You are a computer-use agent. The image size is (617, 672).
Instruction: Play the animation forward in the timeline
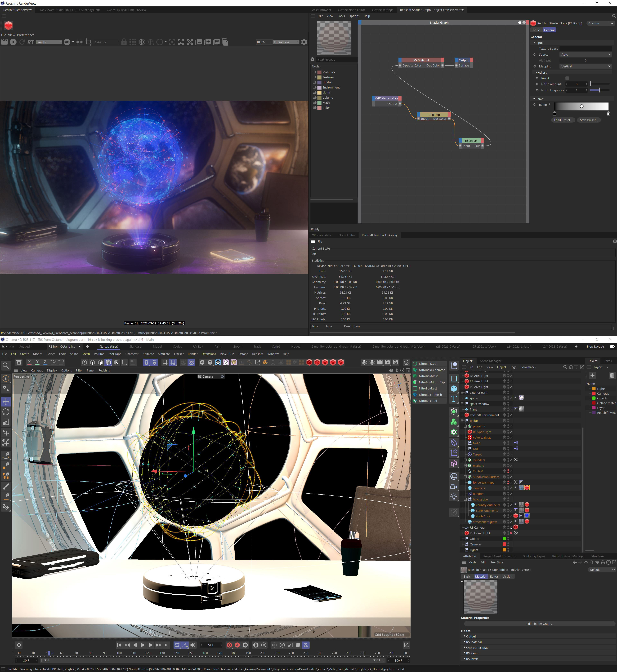click(143, 645)
